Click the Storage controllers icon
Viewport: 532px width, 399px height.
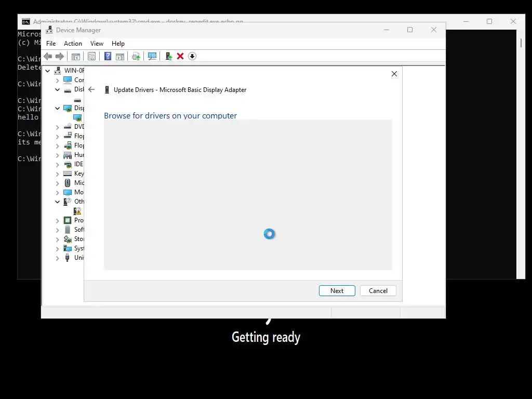[x=68, y=239]
